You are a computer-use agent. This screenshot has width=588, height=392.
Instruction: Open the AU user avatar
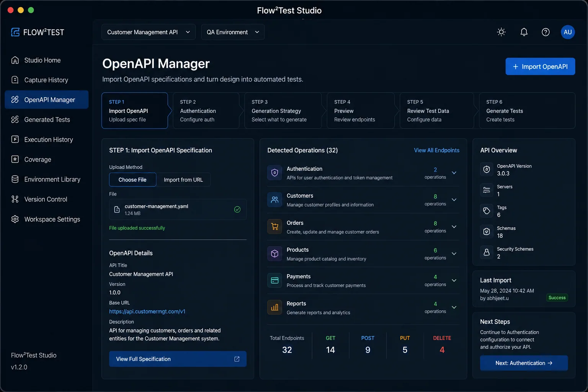(568, 32)
